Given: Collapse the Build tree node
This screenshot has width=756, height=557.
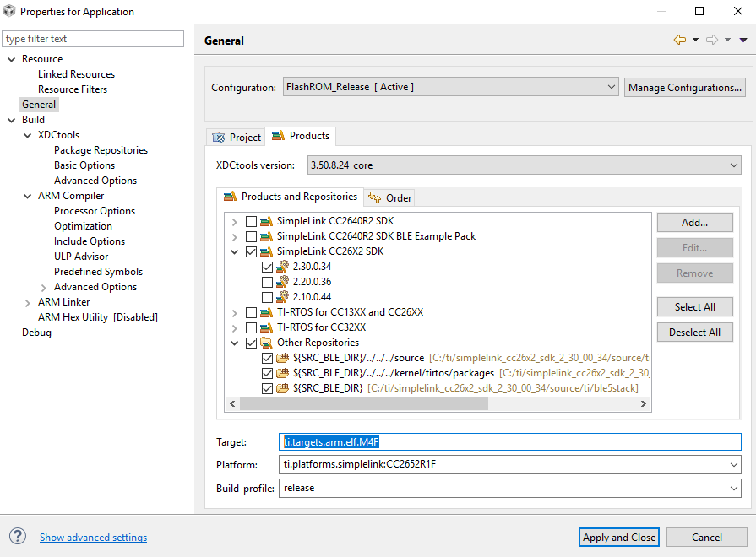Looking at the screenshot, I should pos(12,120).
